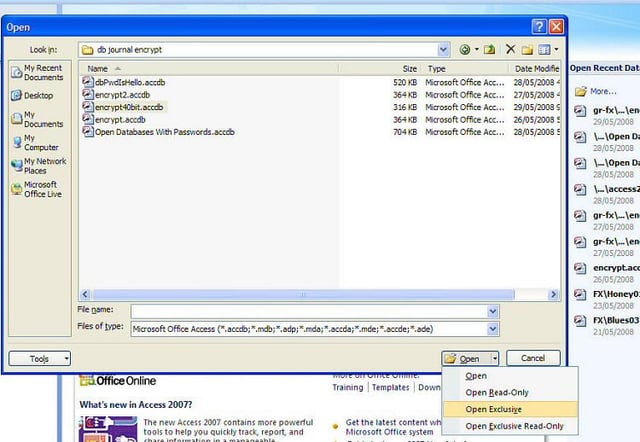
Task: Close the Open dialog with X
Action: pos(556,27)
